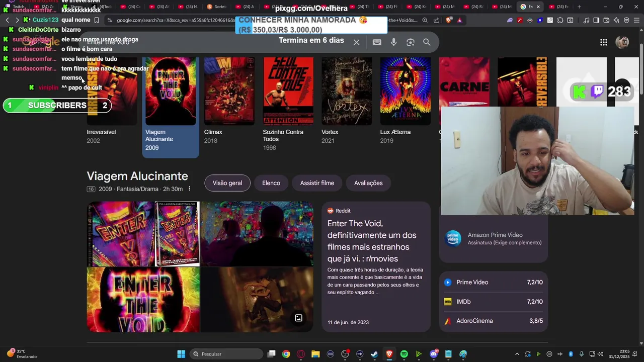Switch to the Elenco tab
The image size is (644, 362).
point(271,183)
